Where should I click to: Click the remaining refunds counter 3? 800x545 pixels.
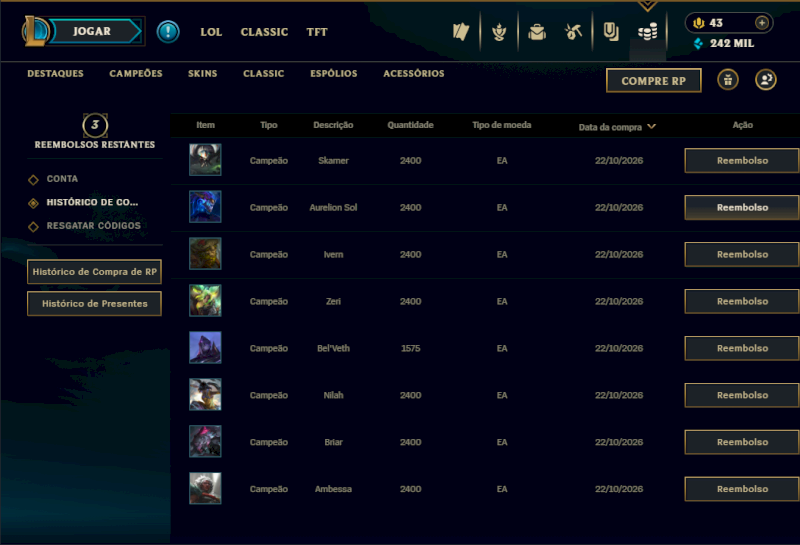[x=95, y=125]
